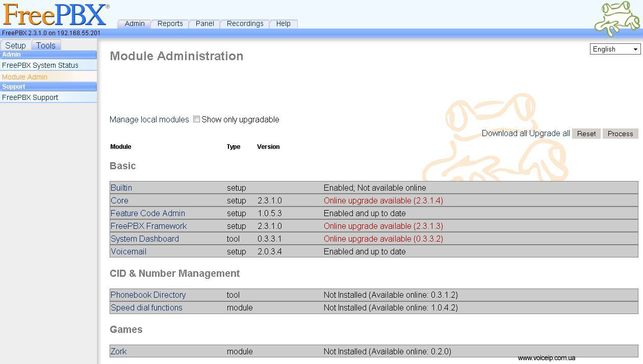Click the Reset button
Screen dimensions: 643x364
(x=586, y=134)
